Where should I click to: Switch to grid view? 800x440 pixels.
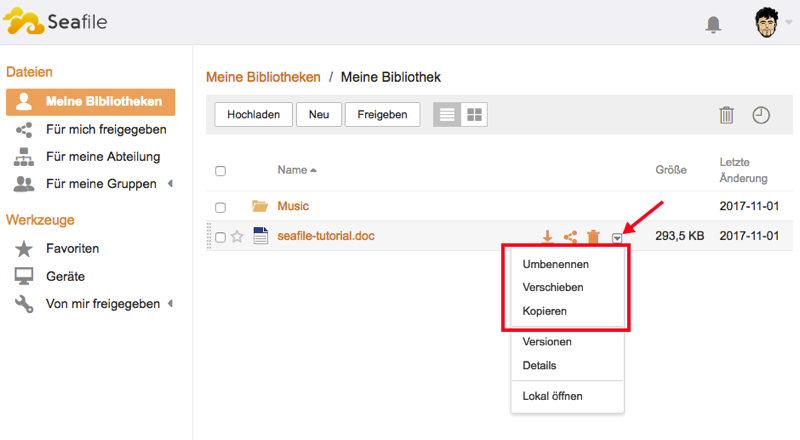point(474,115)
